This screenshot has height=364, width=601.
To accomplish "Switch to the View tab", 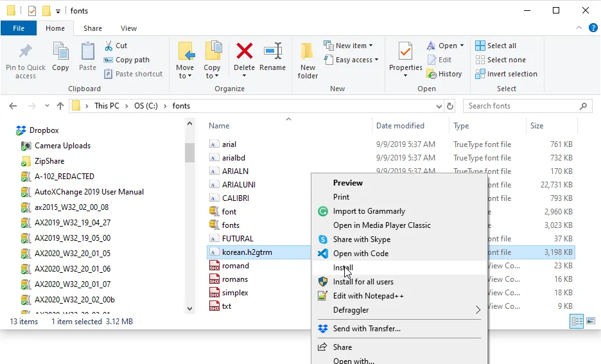I will [x=128, y=28].
